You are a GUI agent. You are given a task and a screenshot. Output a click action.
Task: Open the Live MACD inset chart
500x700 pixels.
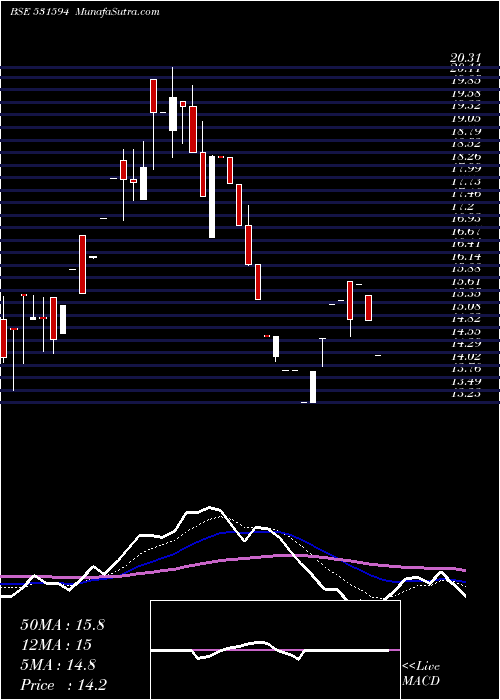[275, 650]
